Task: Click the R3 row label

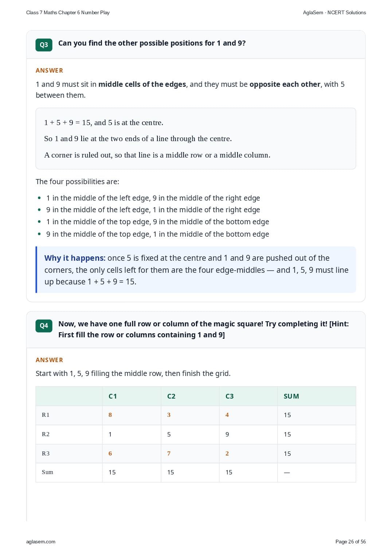Action: (46, 454)
